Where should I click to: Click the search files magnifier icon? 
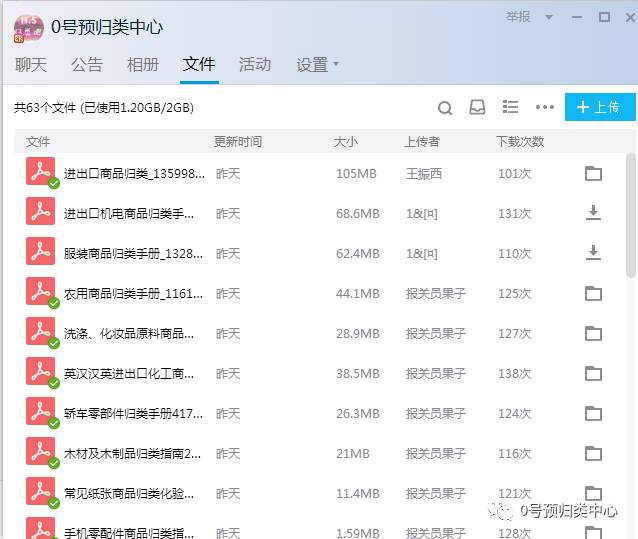pos(445,108)
